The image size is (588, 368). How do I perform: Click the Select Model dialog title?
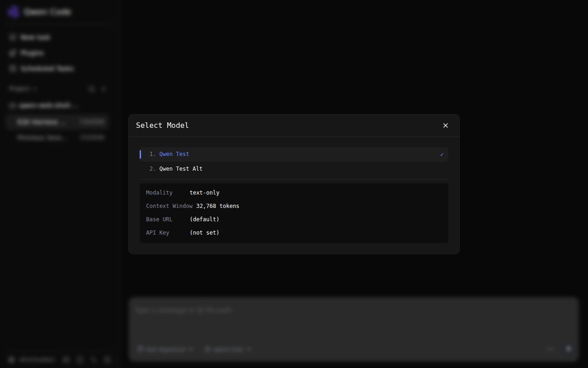click(x=162, y=126)
